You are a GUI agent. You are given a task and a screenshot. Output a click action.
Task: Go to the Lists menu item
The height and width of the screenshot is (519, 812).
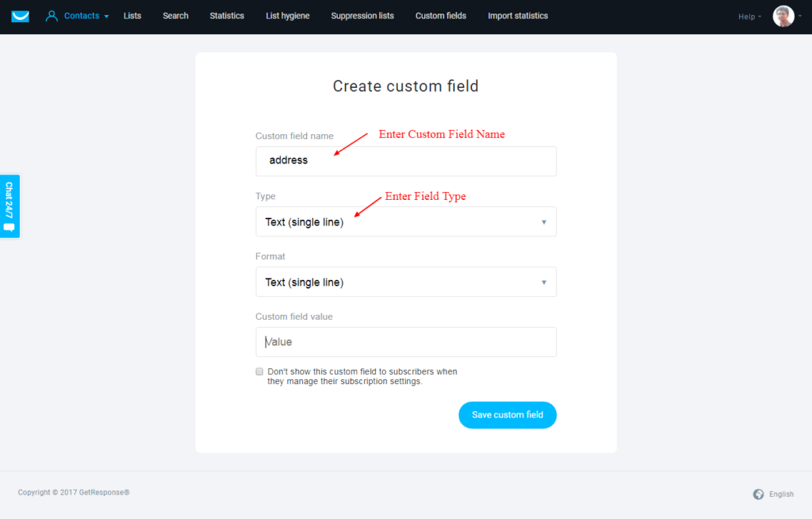pos(132,16)
